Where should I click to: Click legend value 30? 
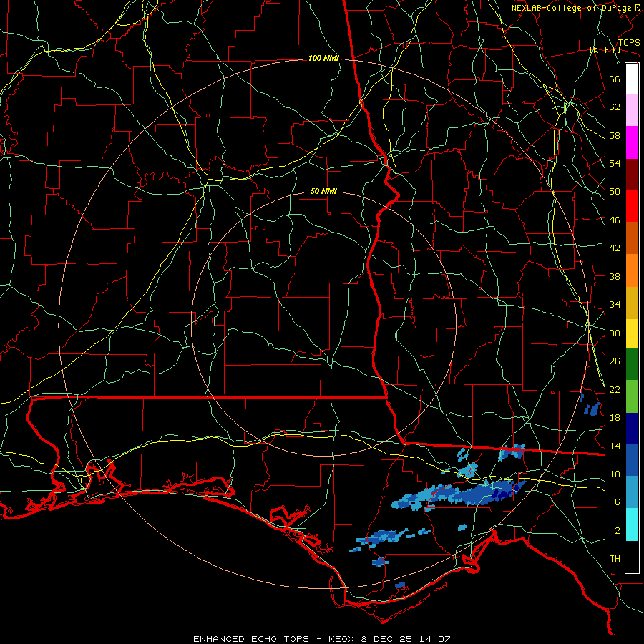coord(615,333)
